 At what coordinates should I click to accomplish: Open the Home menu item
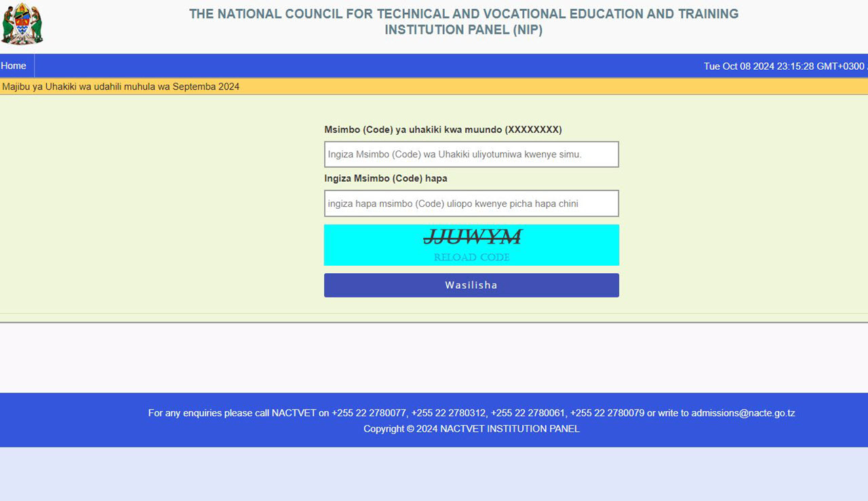14,66
